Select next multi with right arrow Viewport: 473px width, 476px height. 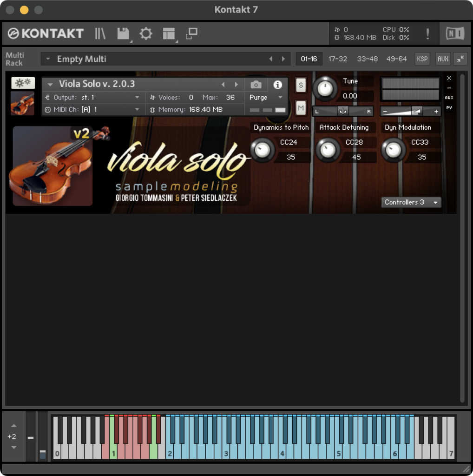pyautogui.click(x=283, y=59)
